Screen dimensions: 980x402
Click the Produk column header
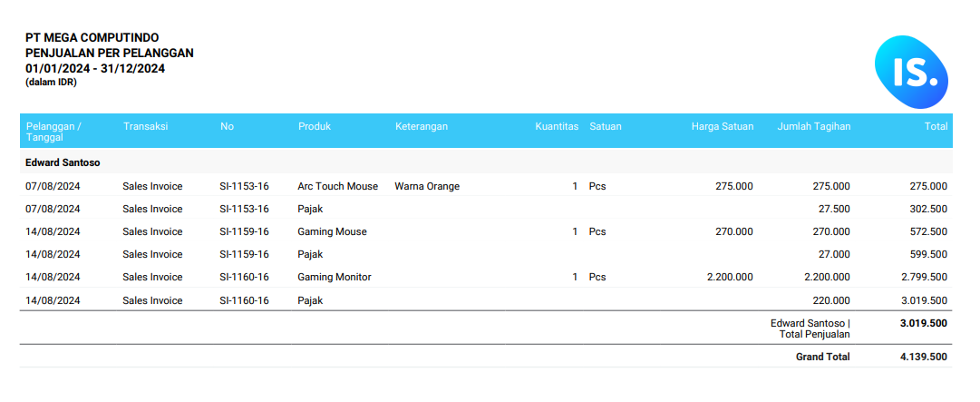pos(315,127)
